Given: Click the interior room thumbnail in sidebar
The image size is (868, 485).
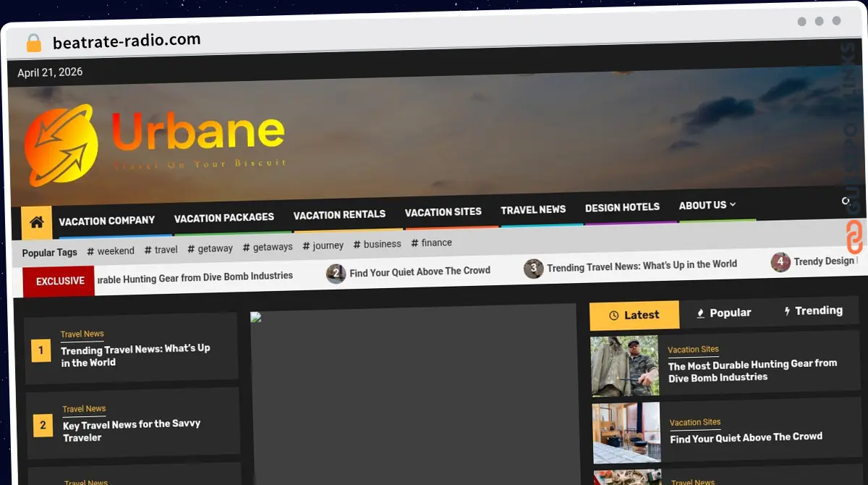Looking at the screenshot, I should click(626, 433).
